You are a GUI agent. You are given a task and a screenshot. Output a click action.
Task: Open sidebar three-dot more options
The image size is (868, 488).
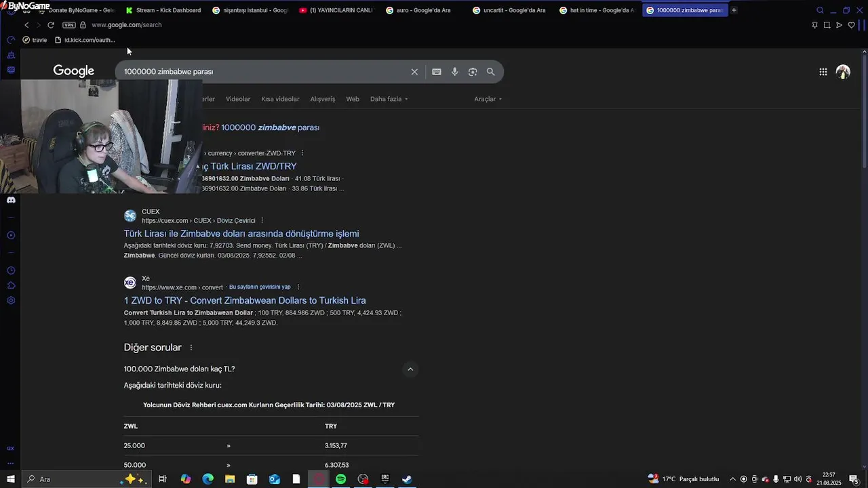[x=10, y=463]
